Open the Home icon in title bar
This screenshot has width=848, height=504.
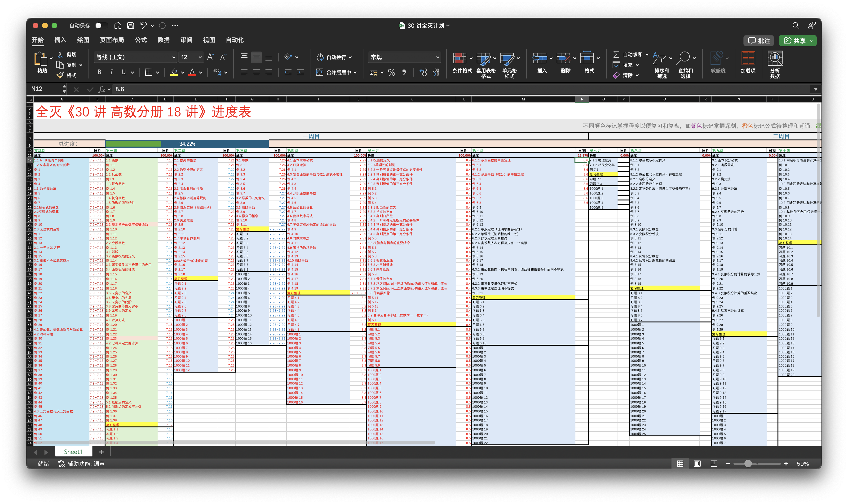coord(118,26)
